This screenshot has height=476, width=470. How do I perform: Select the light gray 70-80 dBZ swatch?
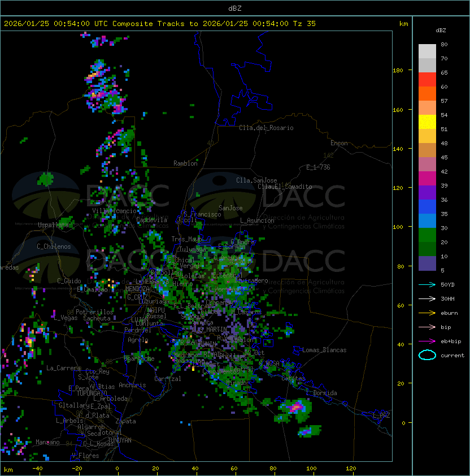[427, 51]
